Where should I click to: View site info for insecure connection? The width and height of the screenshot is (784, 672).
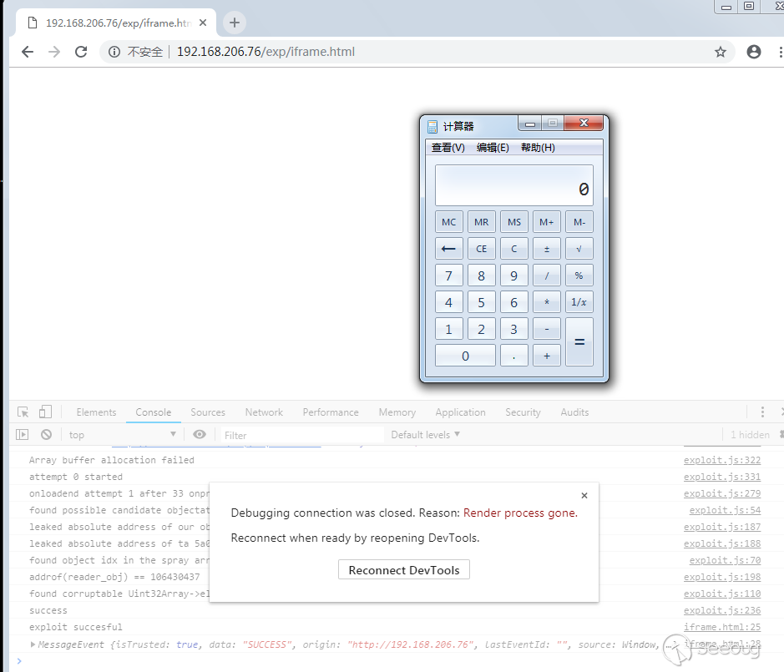[114, 52]
